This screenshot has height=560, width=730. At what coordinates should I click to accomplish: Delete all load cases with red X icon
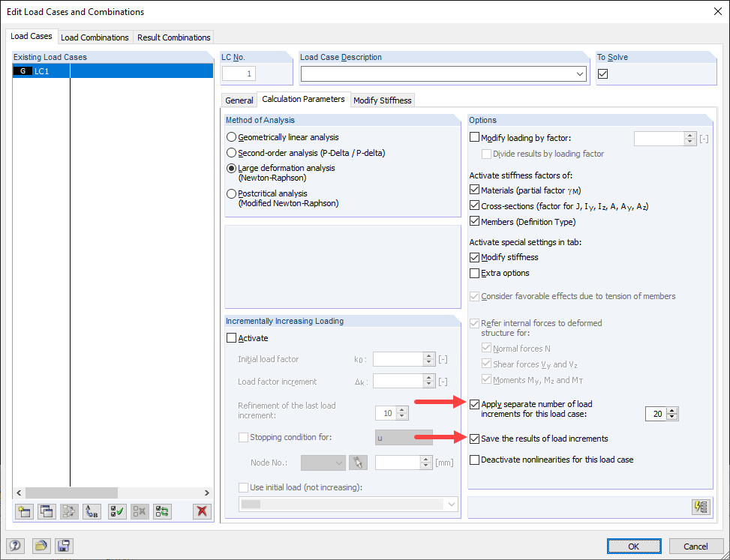(201, 511)
